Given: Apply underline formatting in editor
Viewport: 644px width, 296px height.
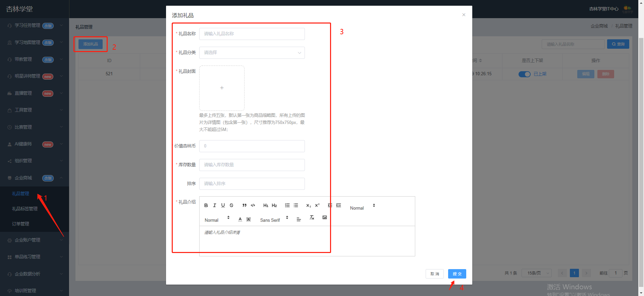Looking at the screenshot, I should pyautogui.click(x=223, y=205).
